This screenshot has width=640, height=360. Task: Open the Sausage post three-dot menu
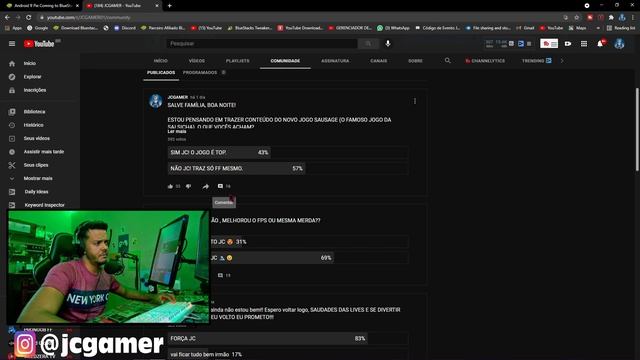point(415,101)
